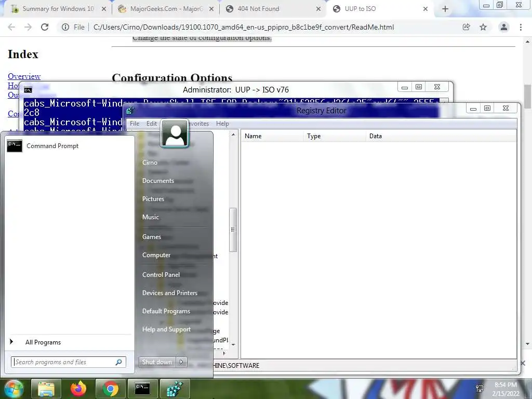The width and height of the screenshot is (532, 399).
Task: Open the Help menu in Registry Editor
Action: [x=222, y=124]
